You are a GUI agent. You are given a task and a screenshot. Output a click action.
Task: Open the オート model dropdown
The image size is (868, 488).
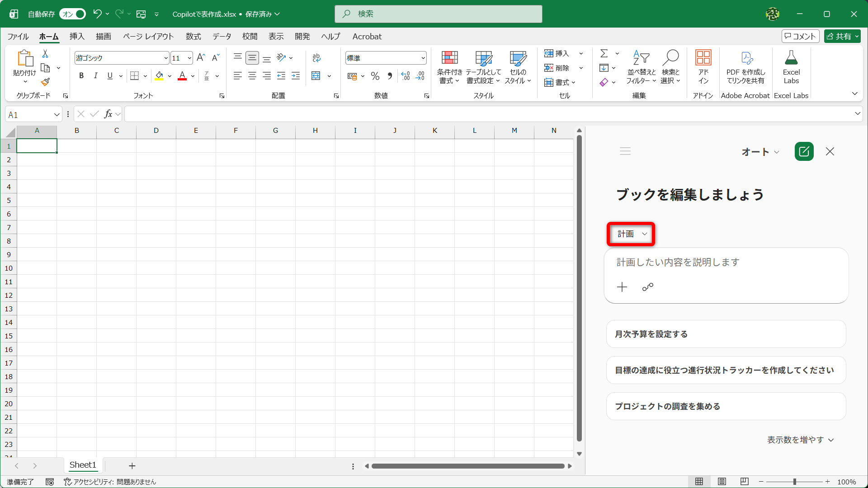point(760,152)
